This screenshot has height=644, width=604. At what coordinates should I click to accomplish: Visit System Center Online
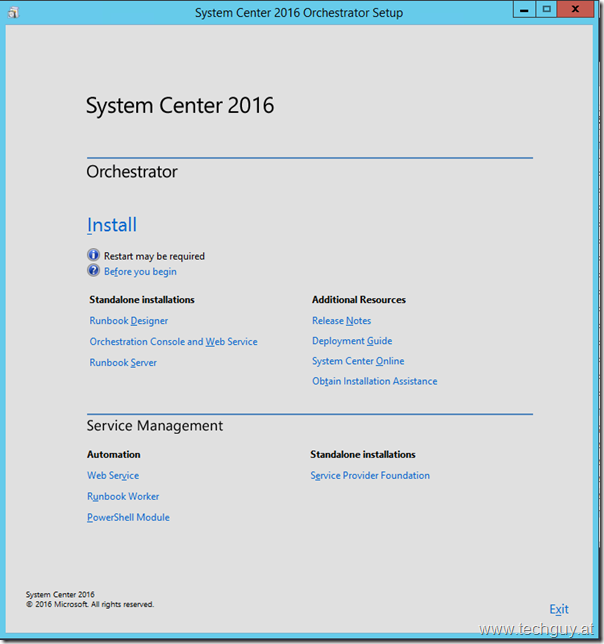click(358, 361)
